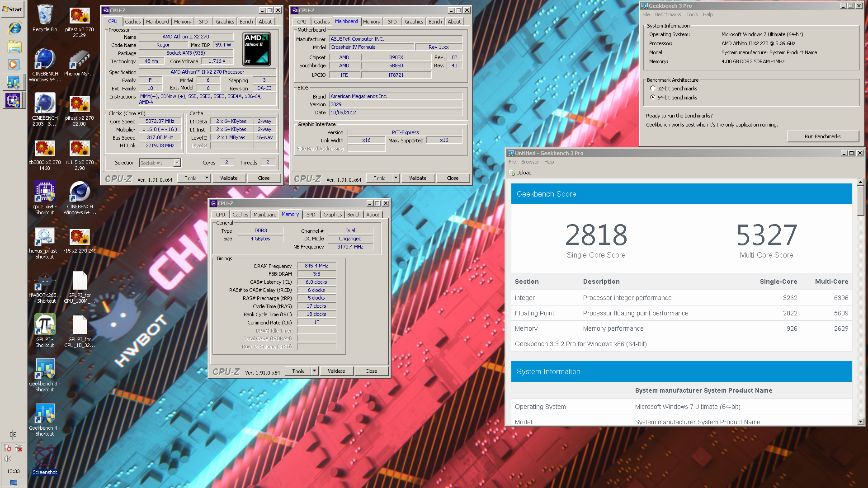Click Close in Memory CPU-Z window
868x488 pixels.
tap(371, 371)
